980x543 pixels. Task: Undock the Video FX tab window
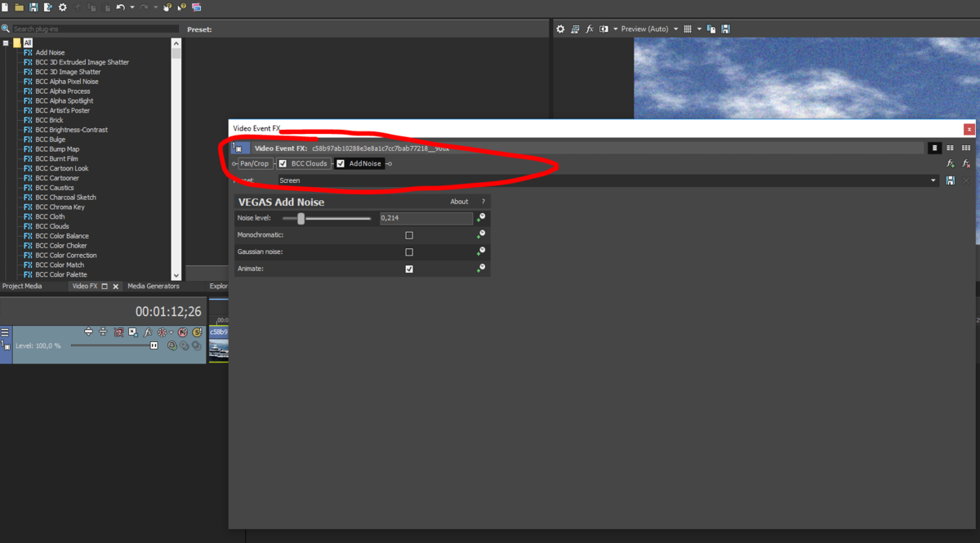point(105,287)
